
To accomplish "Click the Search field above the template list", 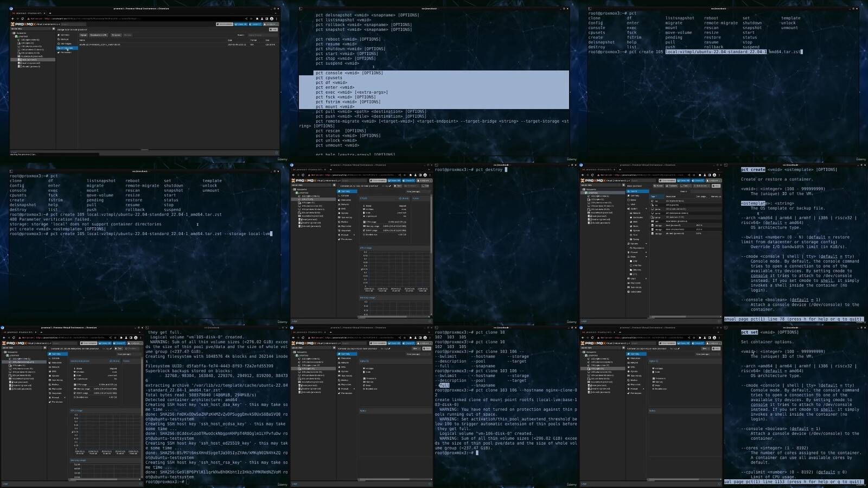I will point(263,35).
